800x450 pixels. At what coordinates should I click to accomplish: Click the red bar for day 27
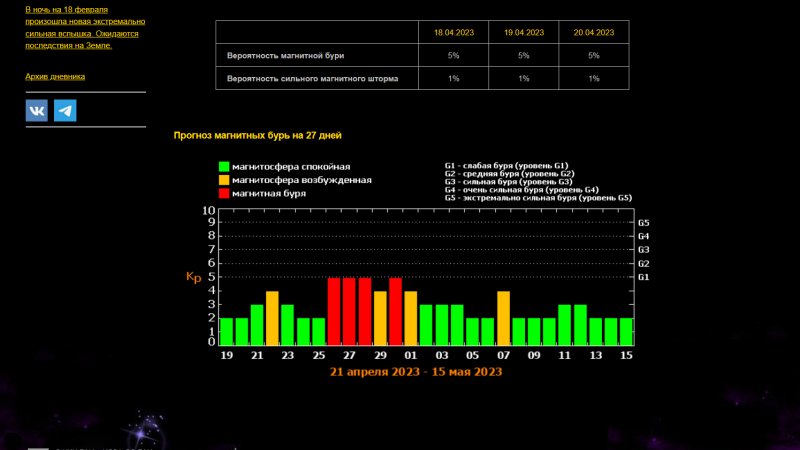coord(349,312)
